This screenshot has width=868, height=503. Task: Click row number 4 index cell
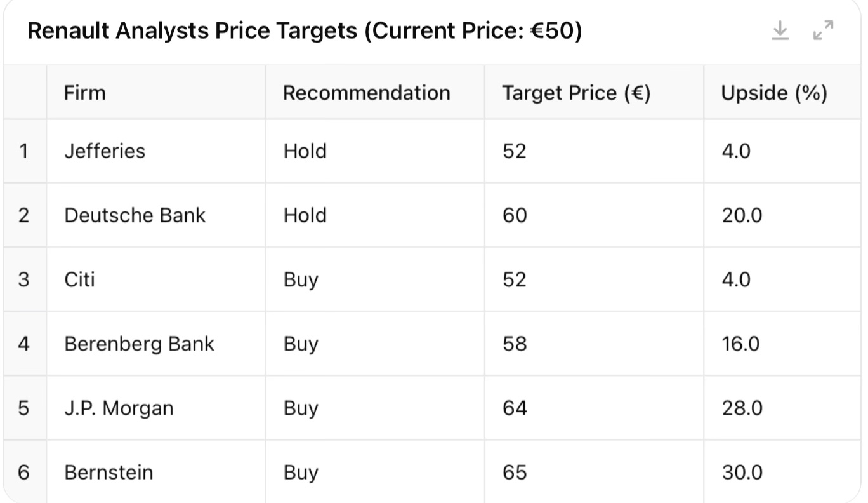coord(24,344)
